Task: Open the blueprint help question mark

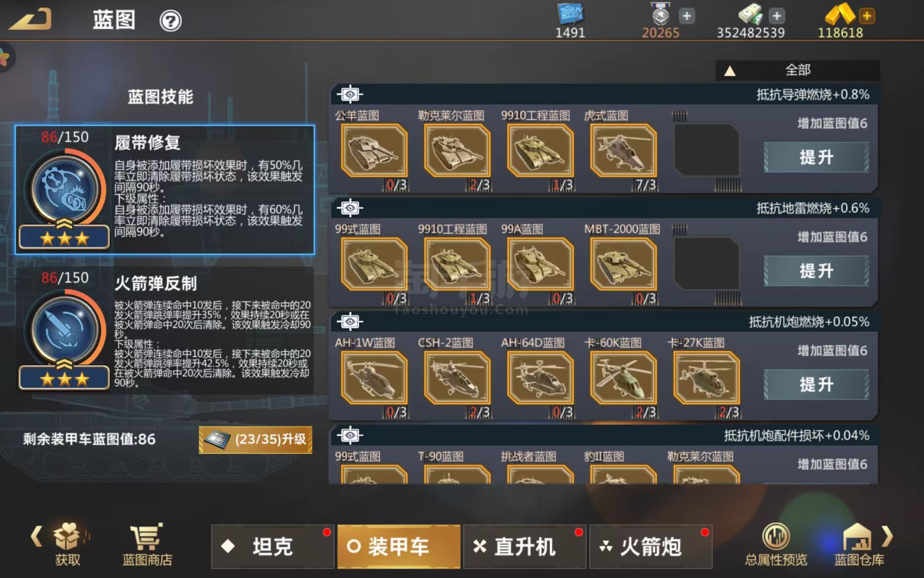Action: [x=171, y=21]
